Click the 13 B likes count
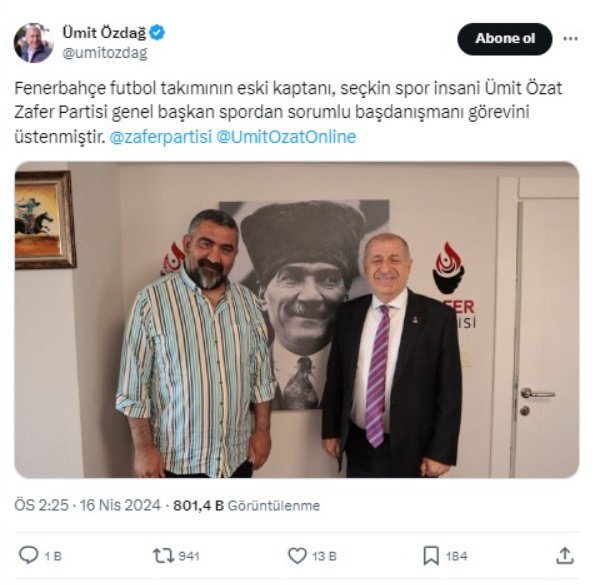 (324, 556)
